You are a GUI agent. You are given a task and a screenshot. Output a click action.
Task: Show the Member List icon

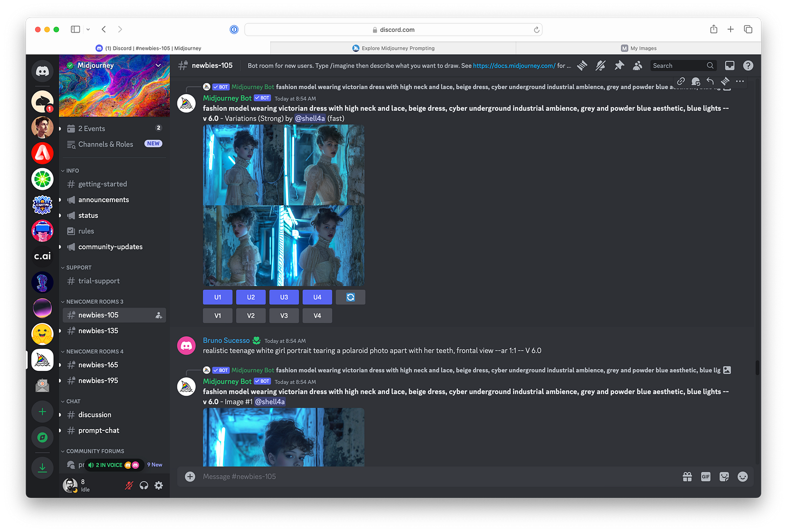point(638,65)
